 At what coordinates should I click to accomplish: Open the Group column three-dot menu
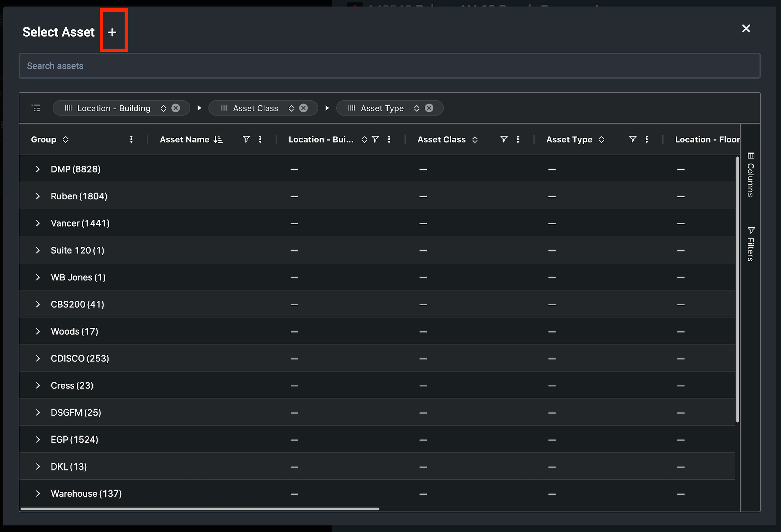tap(131, 139)
